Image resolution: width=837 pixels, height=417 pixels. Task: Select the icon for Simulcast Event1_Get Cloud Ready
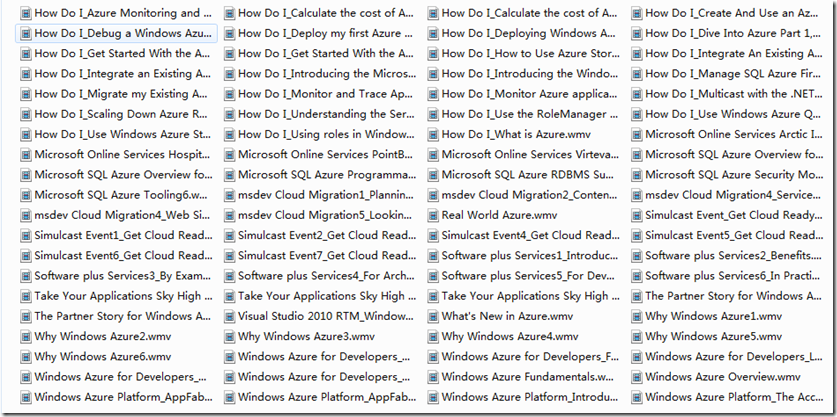point(26,235)
